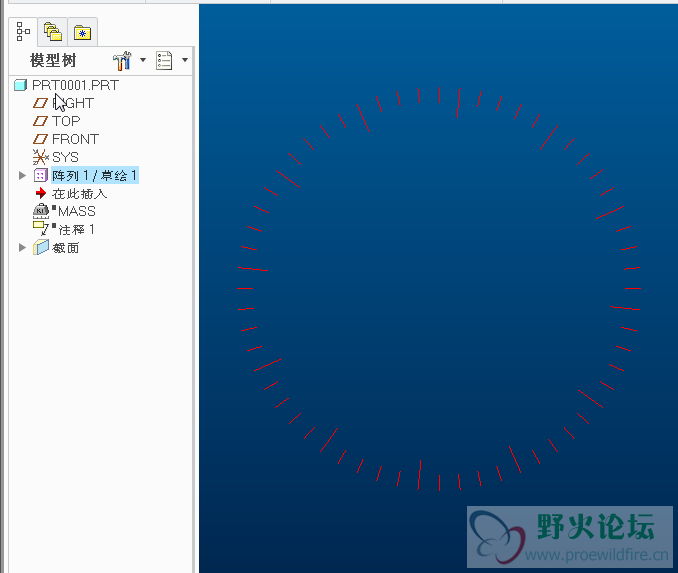Select the 注释 1 annotation item
The height and width of the screenshot is (573, 678).
click(x=76, y=230)
